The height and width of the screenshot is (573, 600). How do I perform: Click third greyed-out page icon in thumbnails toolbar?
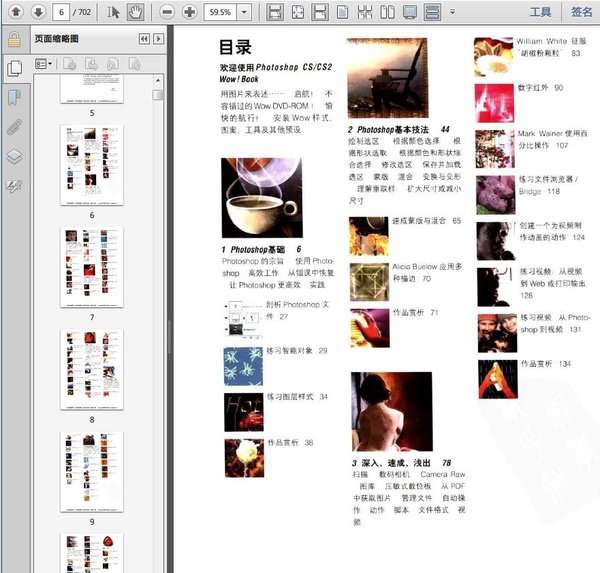pos(113,64)
